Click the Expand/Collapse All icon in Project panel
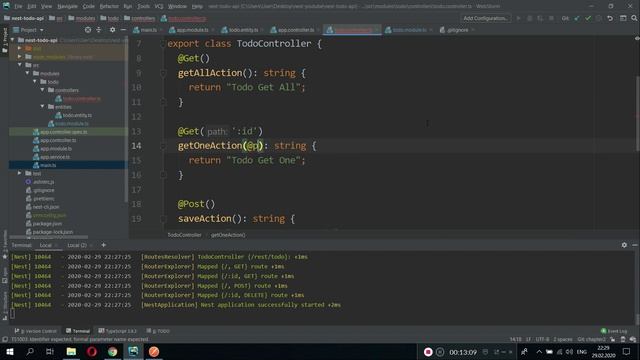This screenshot has height=360, width=640. (x=99, y=30)
